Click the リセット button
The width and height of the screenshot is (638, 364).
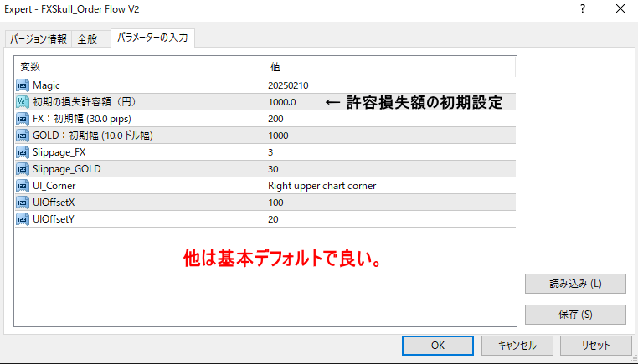(595, 345)
